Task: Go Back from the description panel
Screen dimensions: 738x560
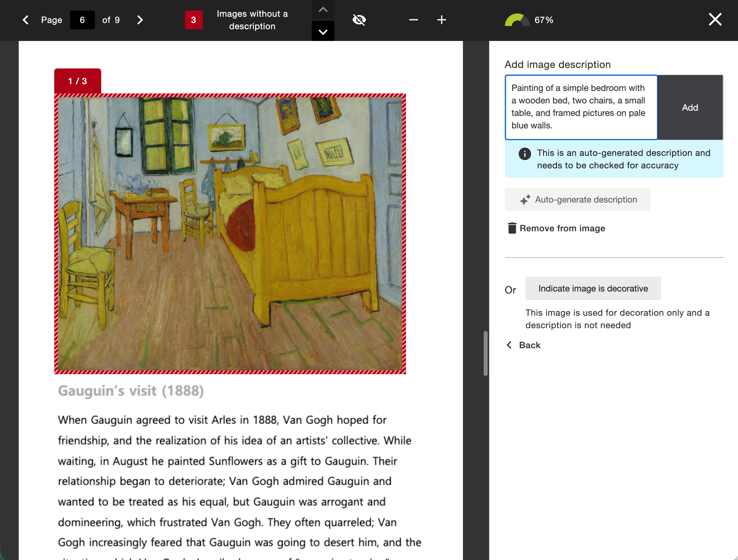Action: click(x=523, y=345)
